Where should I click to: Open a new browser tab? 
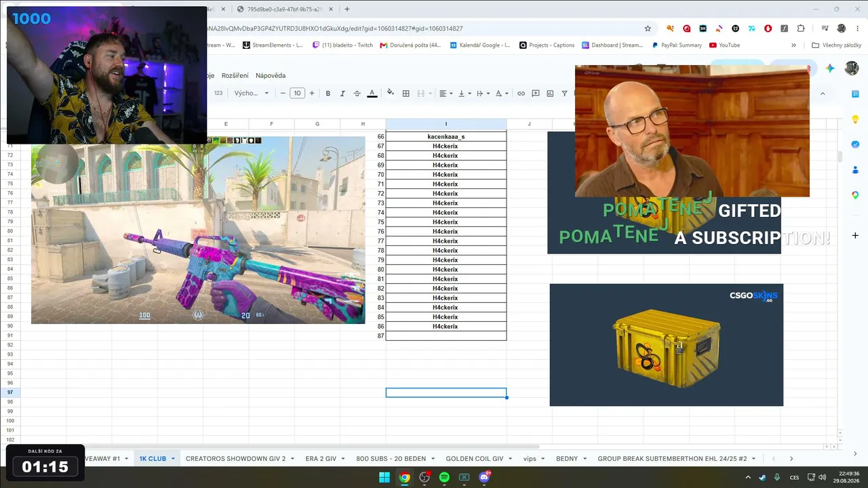click(x=347, y=9)
